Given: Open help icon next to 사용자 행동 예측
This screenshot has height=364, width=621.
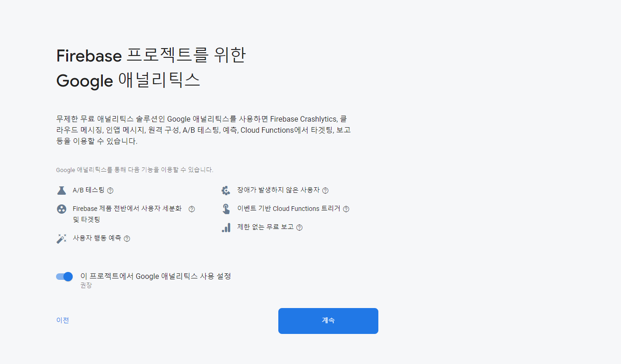Looking at the screenshot, I should 127,239.
